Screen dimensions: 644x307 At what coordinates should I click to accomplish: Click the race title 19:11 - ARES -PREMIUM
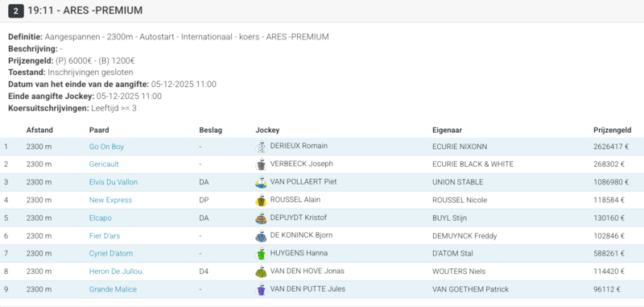coord(85,10)
